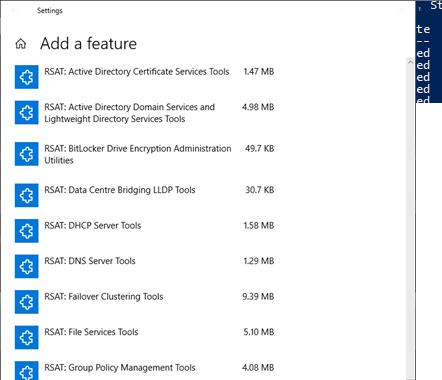Screen dimensions: 442x380
Task: Select the DNS Server Tools feature icon
Action: pos(27,266)
